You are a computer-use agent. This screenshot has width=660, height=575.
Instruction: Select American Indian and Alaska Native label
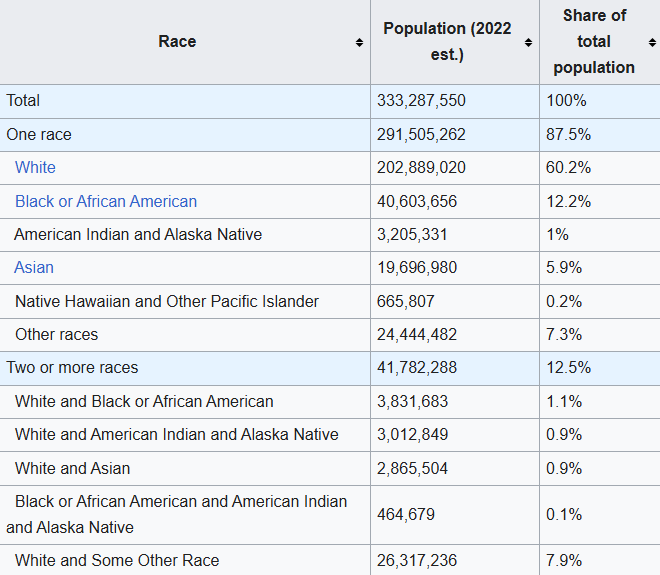138,234
